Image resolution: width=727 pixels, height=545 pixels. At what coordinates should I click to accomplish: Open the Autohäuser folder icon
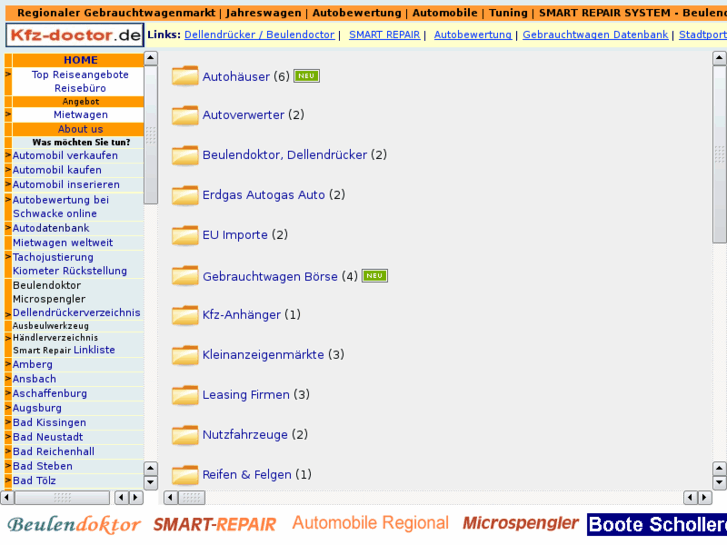pos(185,76)
